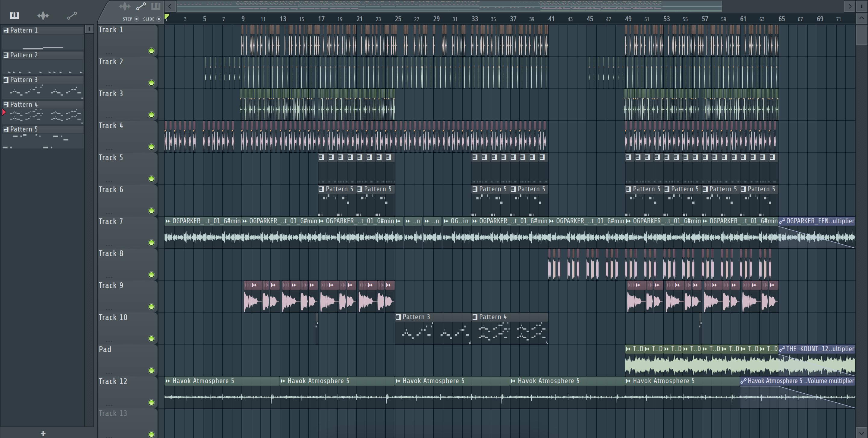Screen dimensions: 868x438
Task: Mute Track 9 with its green light
Action: coord(151,306)
